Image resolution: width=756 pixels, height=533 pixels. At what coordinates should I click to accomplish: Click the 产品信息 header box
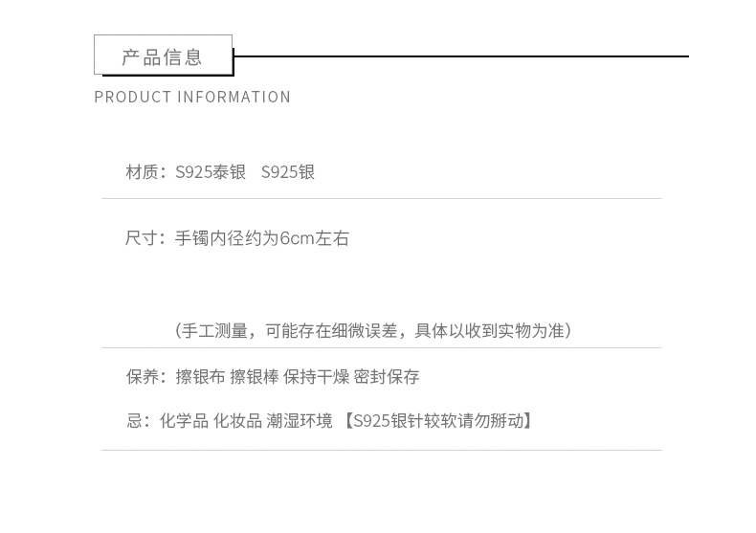[163, 56]
